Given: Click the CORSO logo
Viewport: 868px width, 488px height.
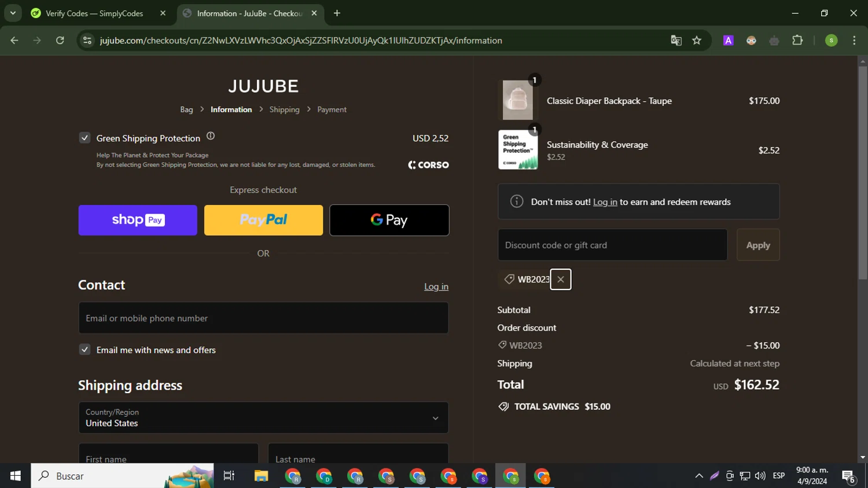Looking at the screenshot, I should click(x=428, y=165).
